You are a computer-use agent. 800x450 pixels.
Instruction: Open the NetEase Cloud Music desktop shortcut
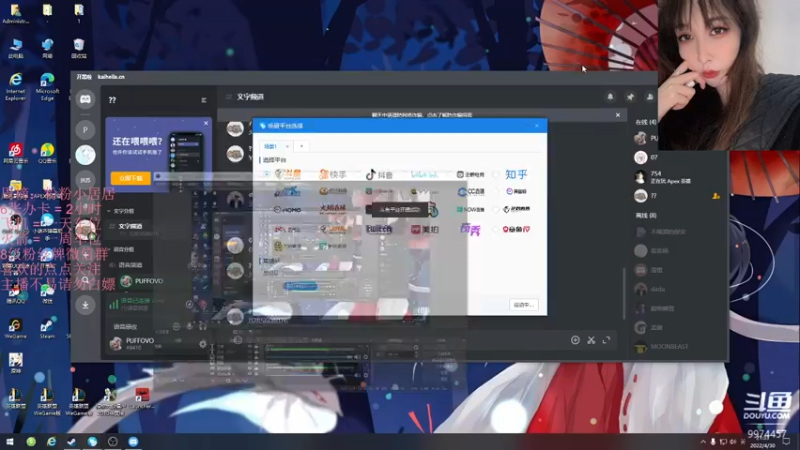pos(15,153)
